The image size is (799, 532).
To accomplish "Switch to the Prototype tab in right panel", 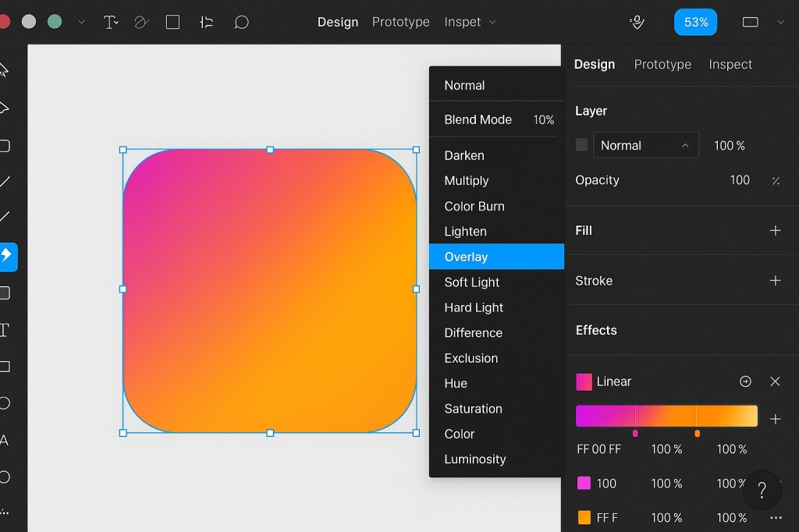I will coord(662,64).
